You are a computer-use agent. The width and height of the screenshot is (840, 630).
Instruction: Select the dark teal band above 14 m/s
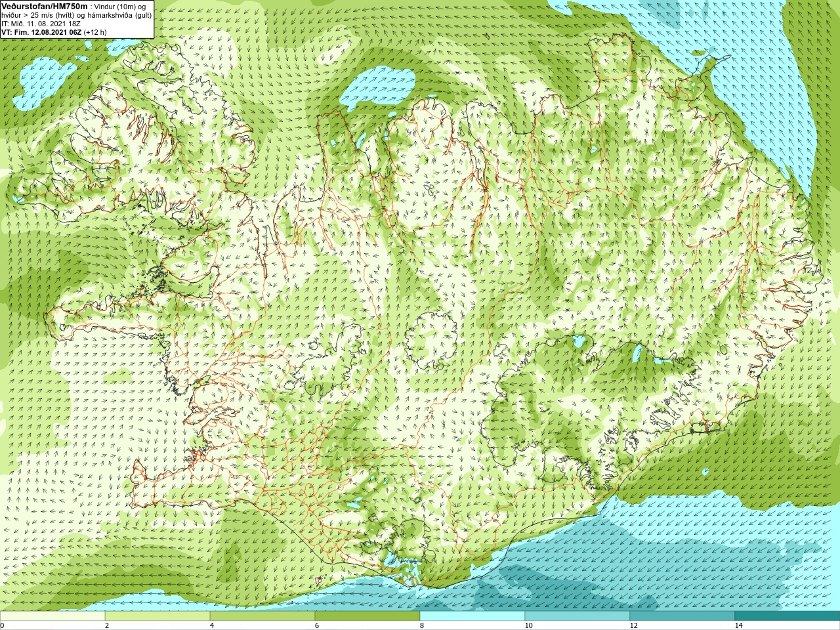pos(787,616)
